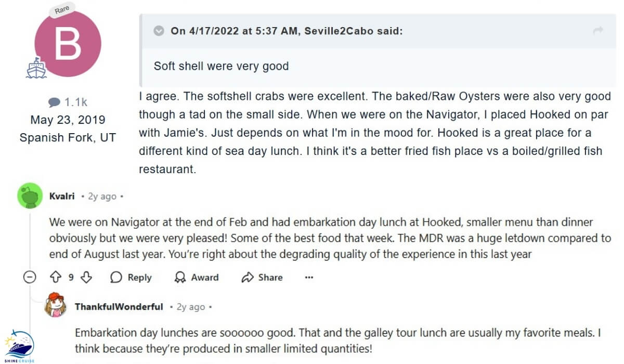Click the Share arrow icon
This screenshot has height=364, width=624.
pyautogui.click(x=248, y=277)
